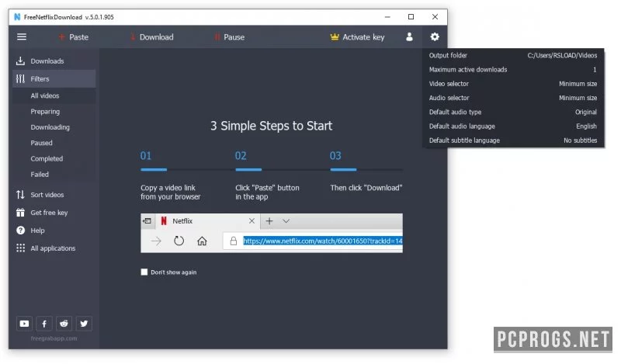The height and width of the screenshot is (364, 621).
Task: Open the hamburger menu icon
Action: pyautogui.click(x=22, y=36)
